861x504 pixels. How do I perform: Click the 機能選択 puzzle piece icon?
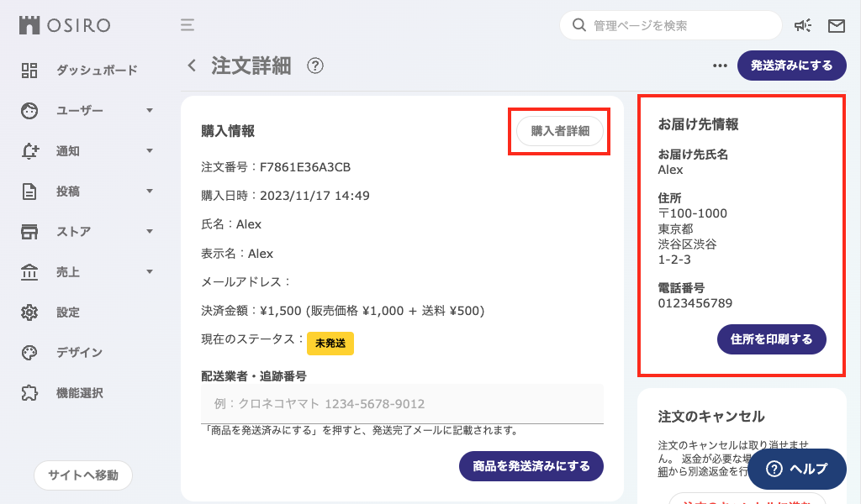click(x=29, y=392)
